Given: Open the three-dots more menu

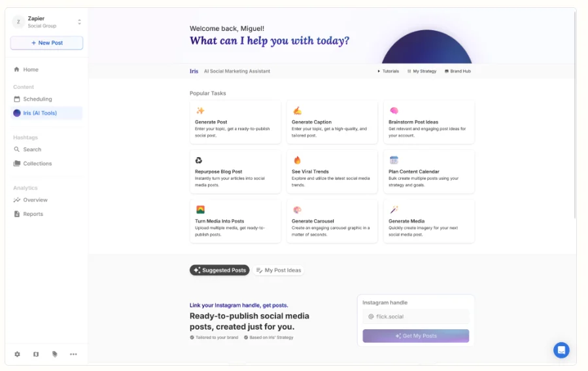Looking at the screenshot, I should 73,354.
